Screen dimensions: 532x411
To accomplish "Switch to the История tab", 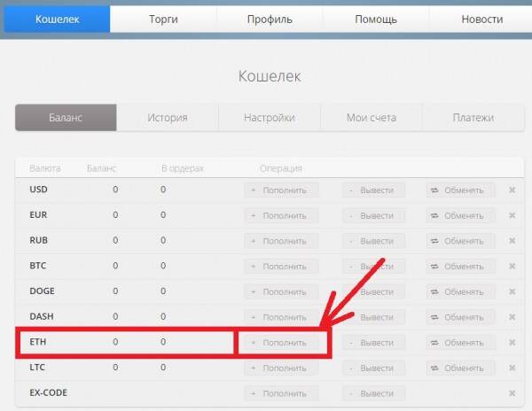I will (167, 118).
